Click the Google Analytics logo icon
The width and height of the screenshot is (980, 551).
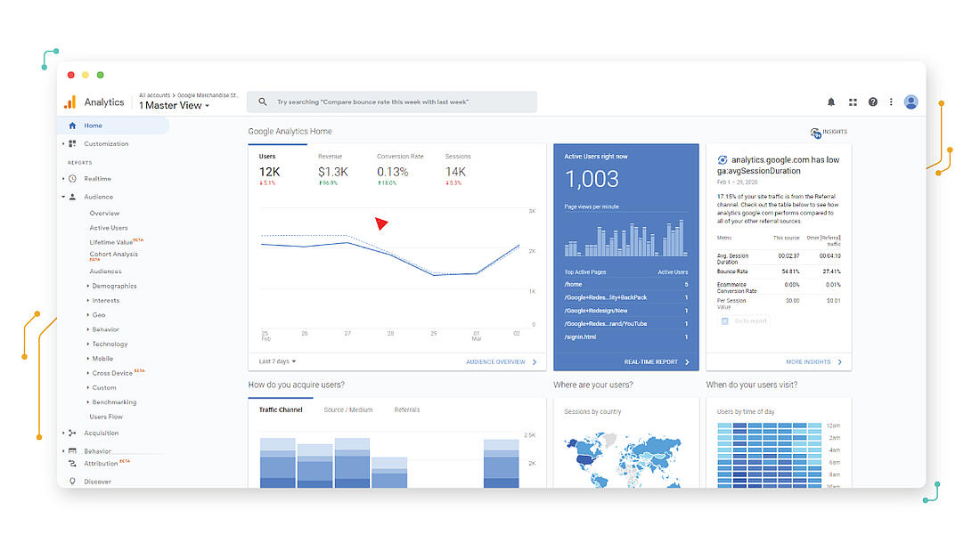tap(70, 101)
